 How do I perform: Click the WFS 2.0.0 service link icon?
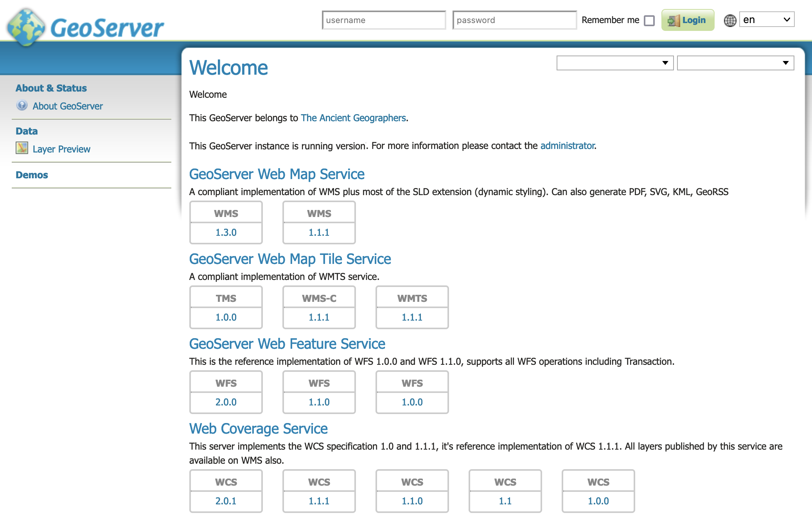pos(226,402)
